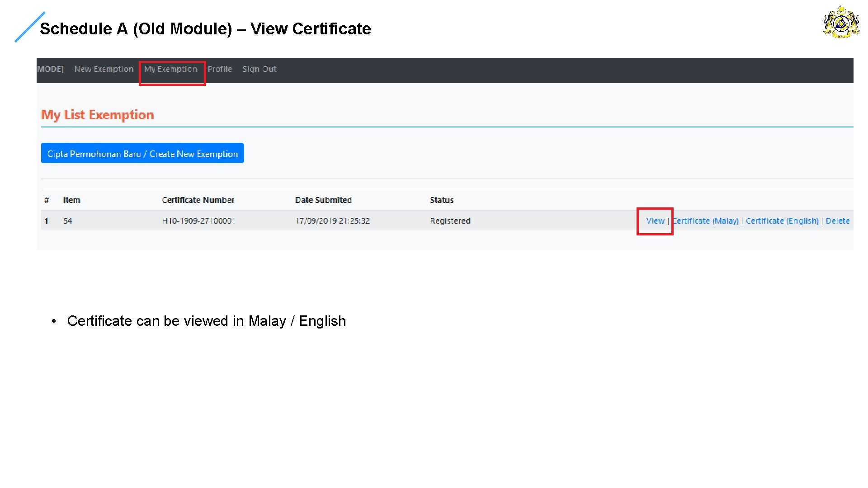Click the Delete link for the exemption
Image resolution: width=868 pixels, height=488 pixels.
[837, 221]
